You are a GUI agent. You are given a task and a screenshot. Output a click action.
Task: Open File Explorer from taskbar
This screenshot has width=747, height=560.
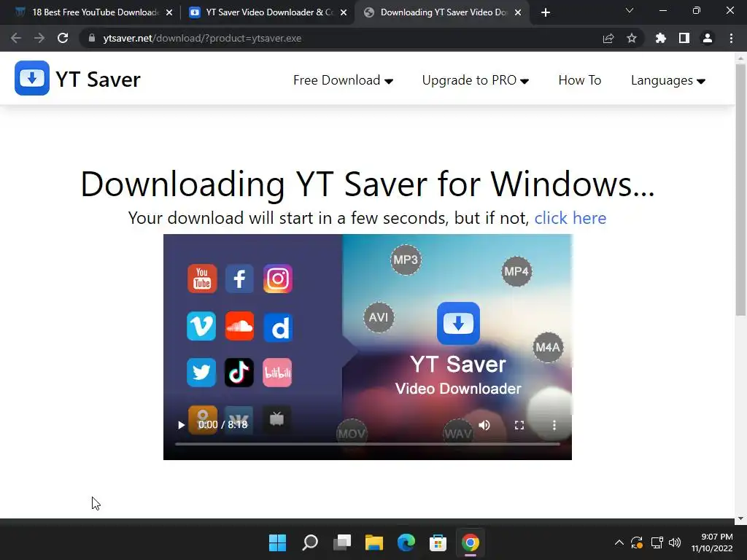click(x=374, y=542)
